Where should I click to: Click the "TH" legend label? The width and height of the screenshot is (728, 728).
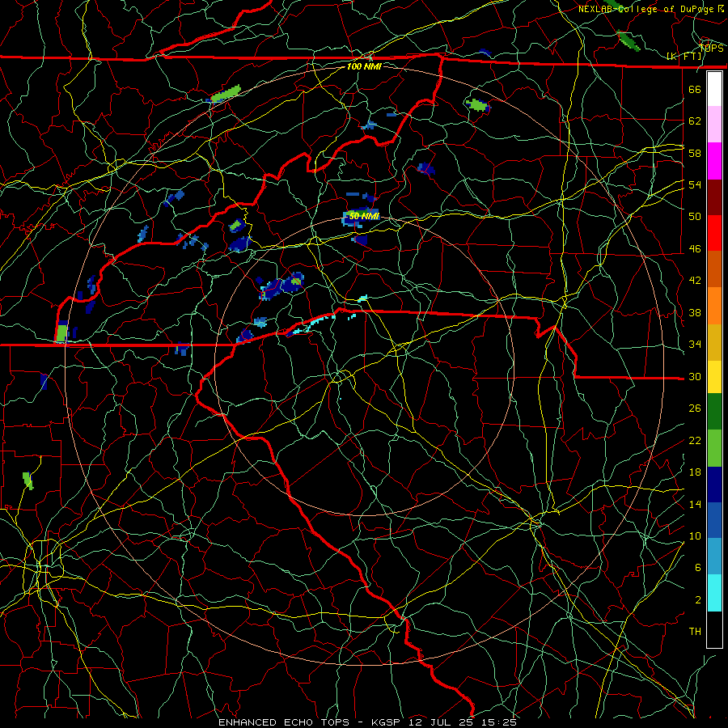point(695,632)
